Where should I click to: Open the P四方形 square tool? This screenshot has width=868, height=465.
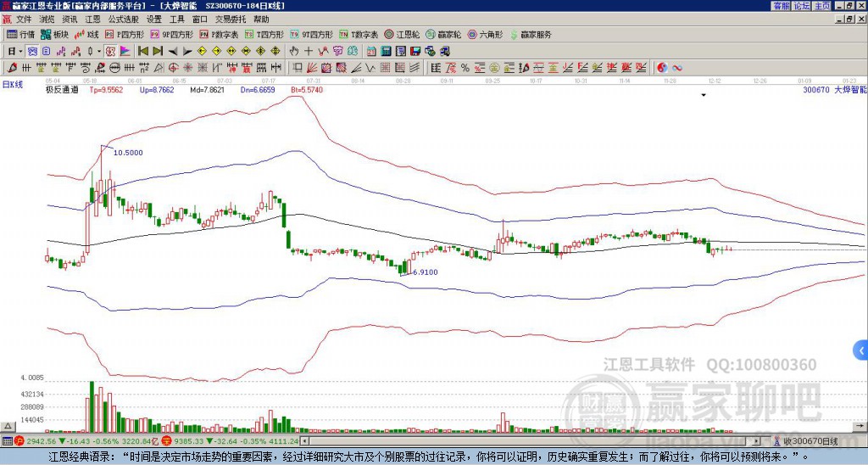125,34
